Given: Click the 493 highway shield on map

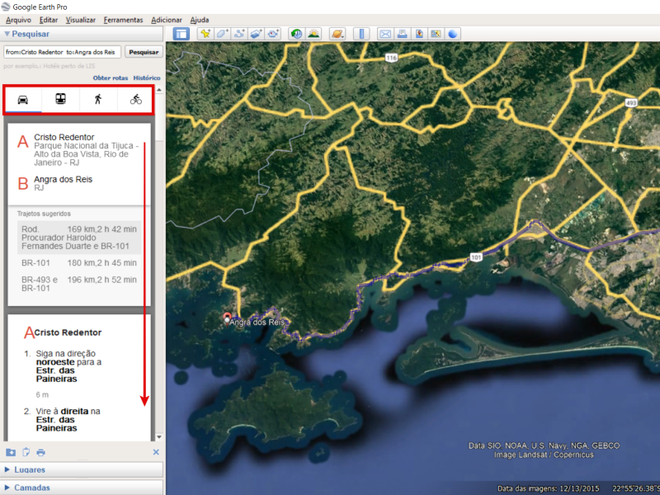Looking at the screenshot, I should 631,103.
